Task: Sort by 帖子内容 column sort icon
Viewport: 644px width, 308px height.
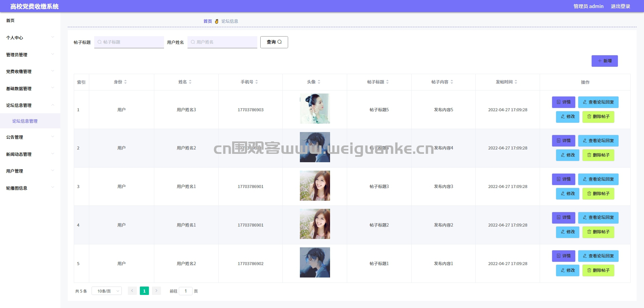Action: point(452,82)
